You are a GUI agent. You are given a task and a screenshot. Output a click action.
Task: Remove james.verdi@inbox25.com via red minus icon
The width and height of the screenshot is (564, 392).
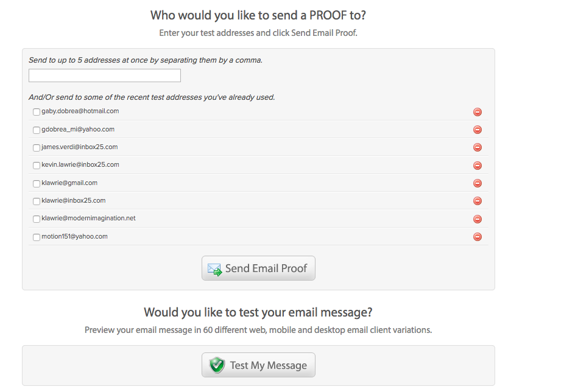click(478, 147)
